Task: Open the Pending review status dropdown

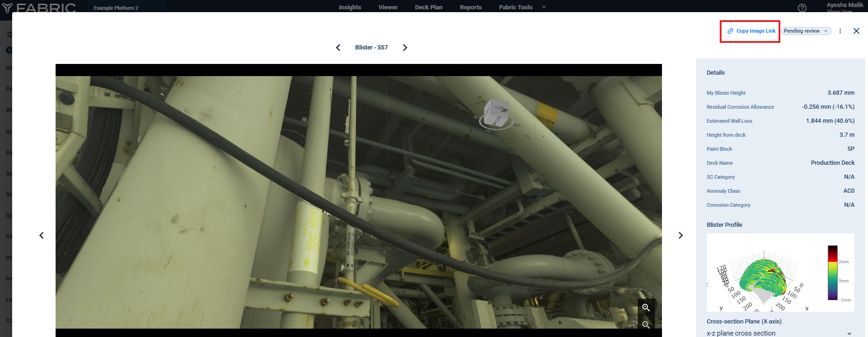Action: coord(806,31)
